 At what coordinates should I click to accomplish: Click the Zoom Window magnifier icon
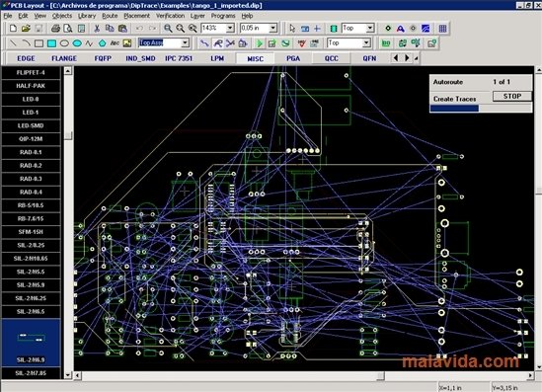pyautogui.click(x=193, y=29)
